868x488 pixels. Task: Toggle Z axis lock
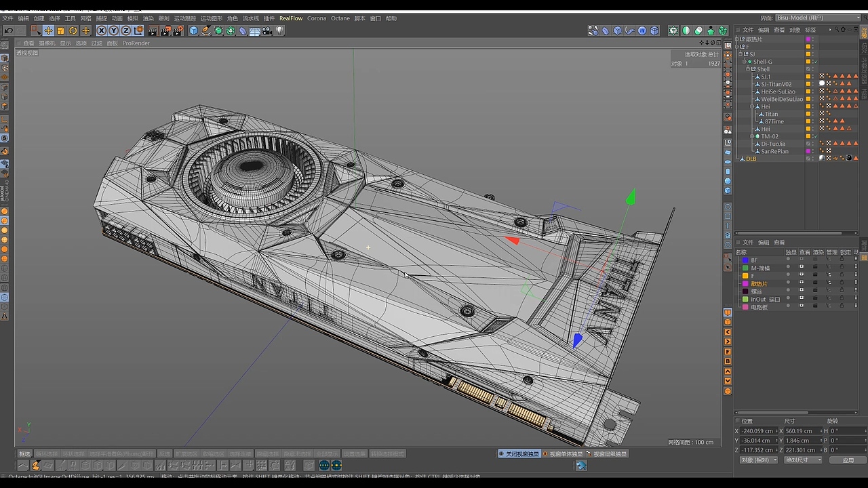pos(126,30)
